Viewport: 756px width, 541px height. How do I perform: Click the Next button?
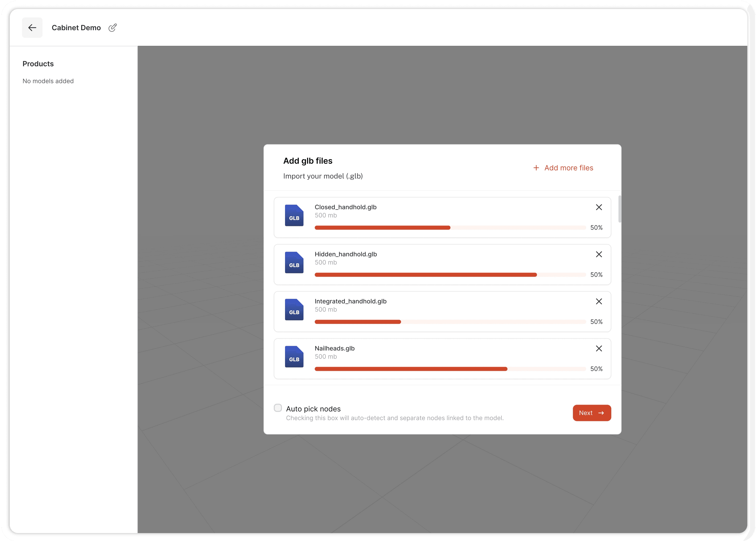pos(592,413)
